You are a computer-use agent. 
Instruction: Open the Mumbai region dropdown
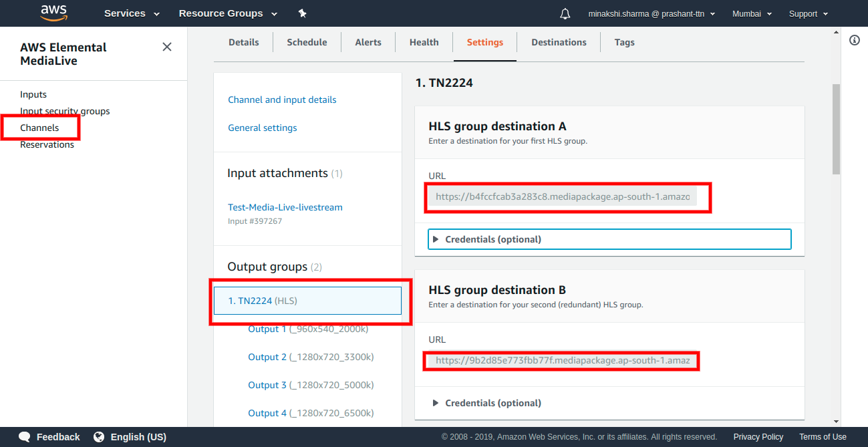[x=752, y=13]
